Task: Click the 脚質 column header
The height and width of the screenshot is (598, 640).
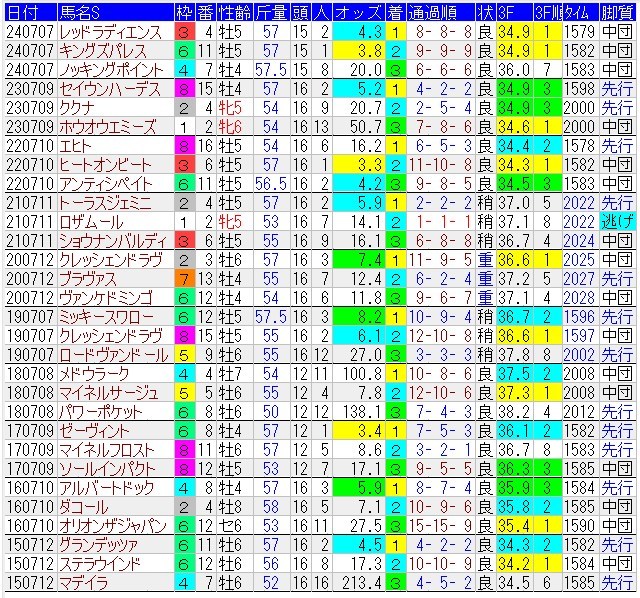Action: (x=617, y=13)
